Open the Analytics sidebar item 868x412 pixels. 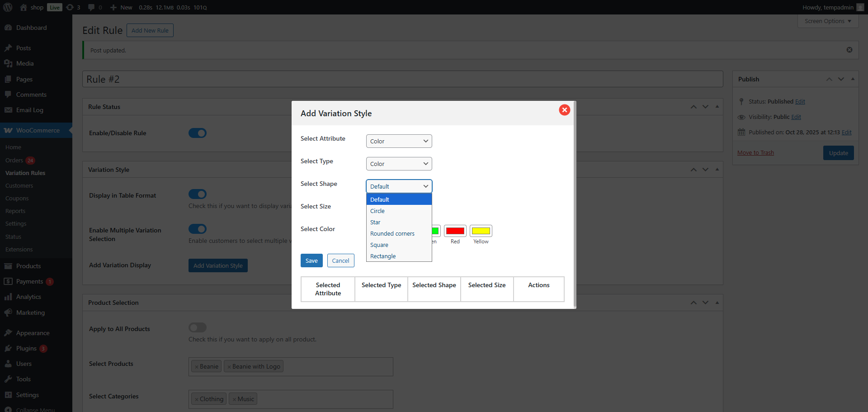tap(28, 297)
